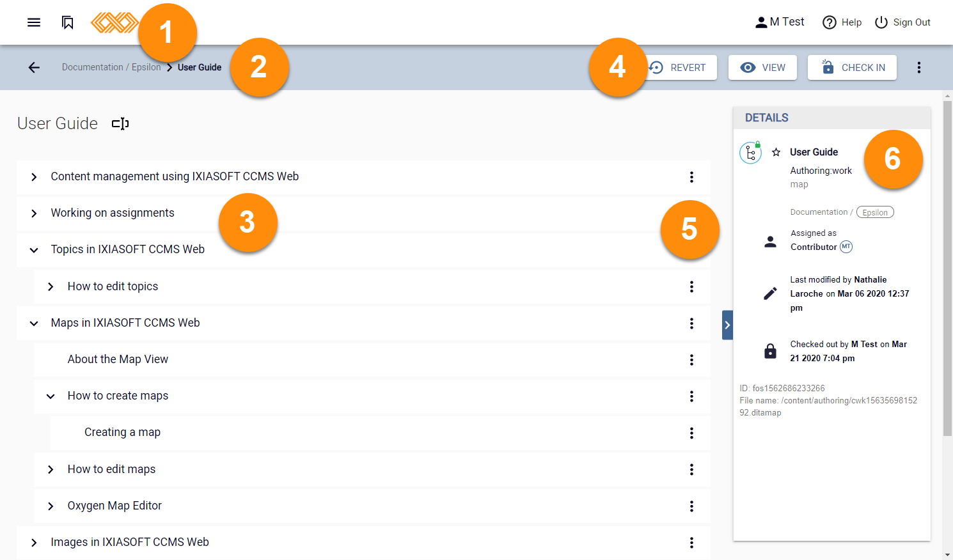This screenshot has width=953, height=560.
Task: Toggle favorite star for User Guide
Action: coord(776,152)
